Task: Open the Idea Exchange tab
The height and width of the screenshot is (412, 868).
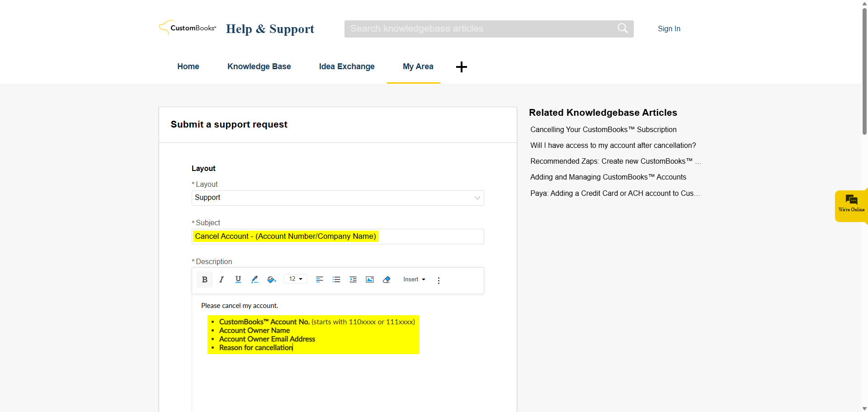Action: coord(347,66)
